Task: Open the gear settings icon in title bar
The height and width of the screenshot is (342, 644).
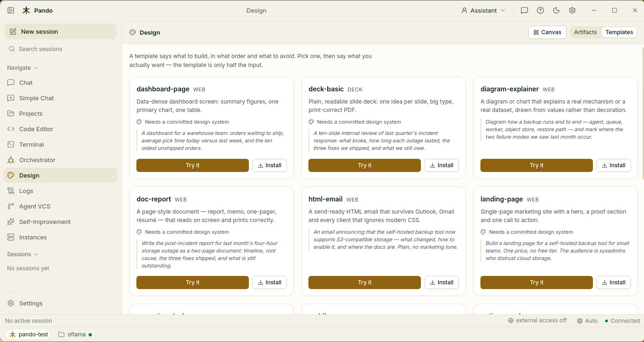Action: (x=572, y=10)
